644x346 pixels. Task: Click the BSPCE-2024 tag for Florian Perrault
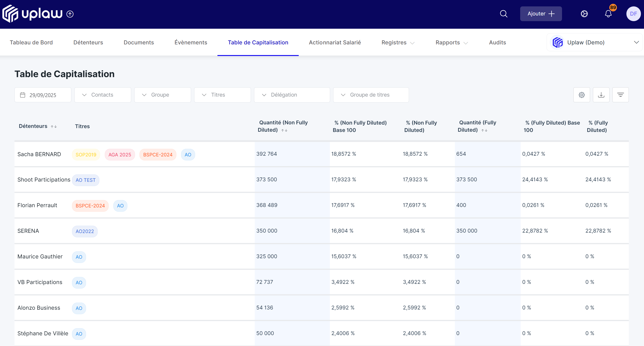pyautogui.click(x=90, y=206)
